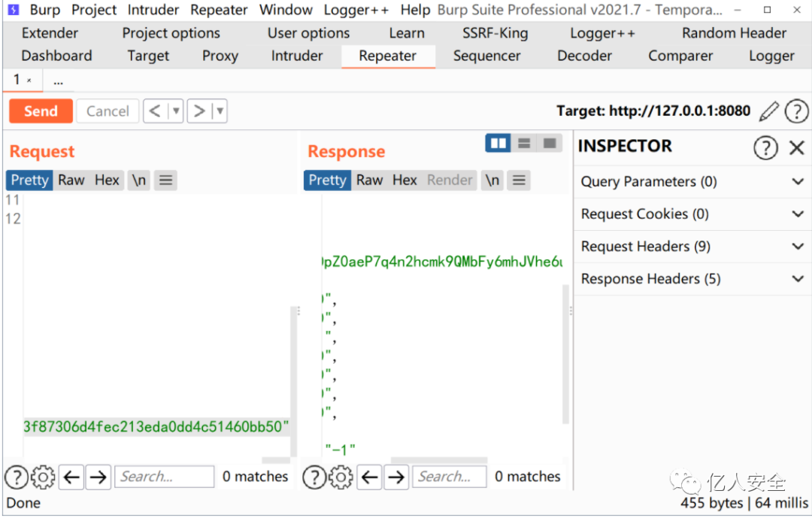Switch to the Comparer tab
The height and width of the screenshot is (518, 812).
pos(680,56)
